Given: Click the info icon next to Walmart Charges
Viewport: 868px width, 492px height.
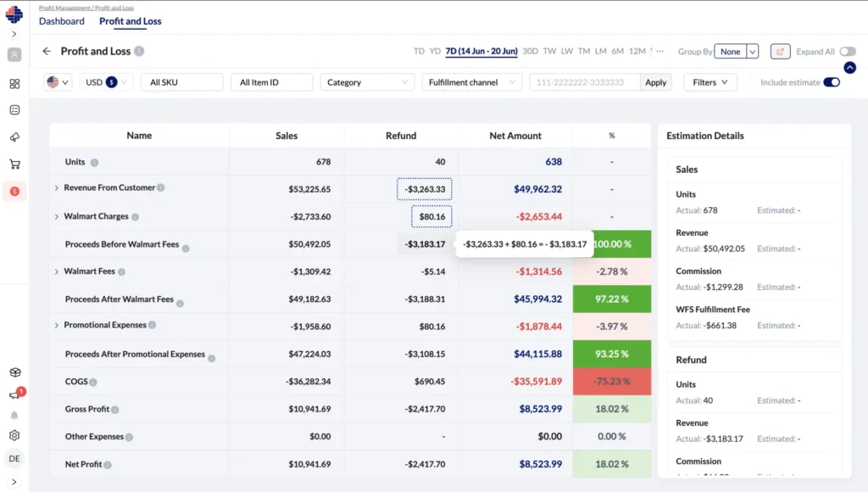Looking at the screenshot, I should pyautogui.click(x=135, y=216).
